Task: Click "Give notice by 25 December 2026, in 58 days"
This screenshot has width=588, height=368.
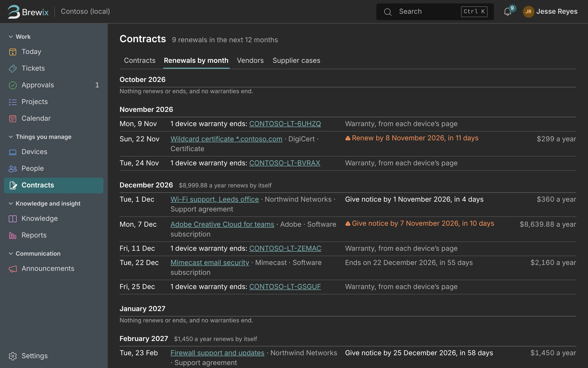Action: coord(419,353)
